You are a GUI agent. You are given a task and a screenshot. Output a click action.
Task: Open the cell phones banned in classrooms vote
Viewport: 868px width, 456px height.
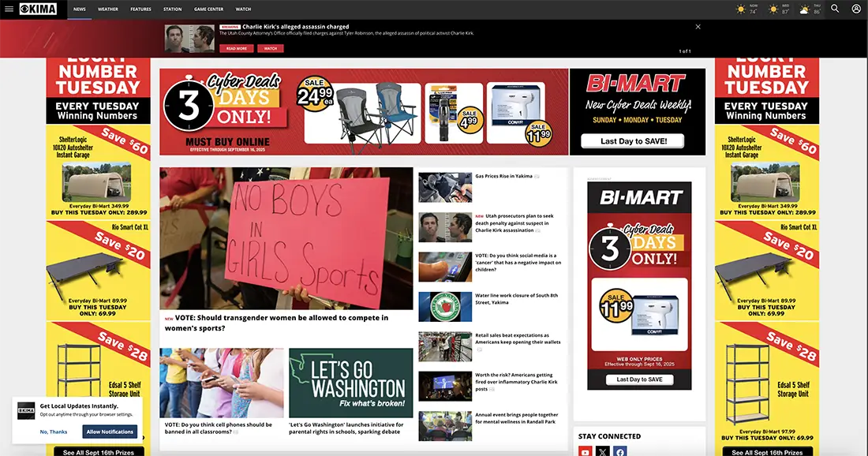[x=218, y=428]
